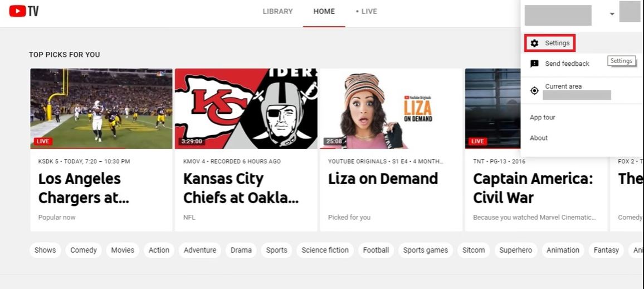The image size is (644, 289).
Task: Switch to the HOME tab
Action: tap(324, 12)
